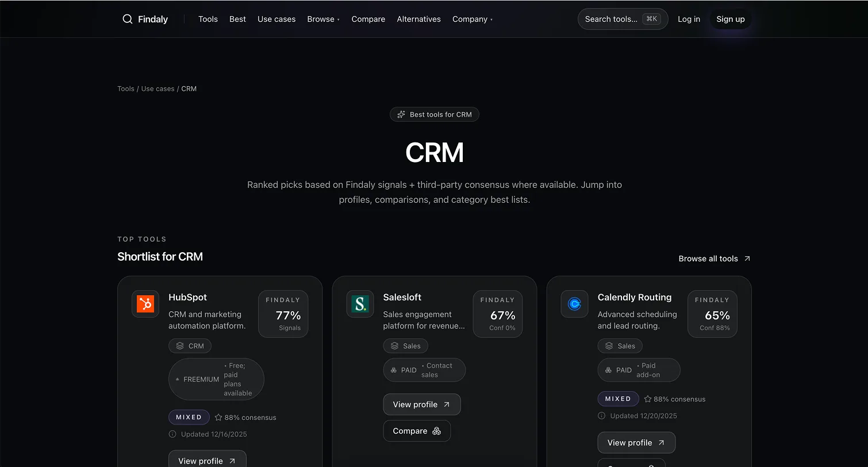Click the Log in link
868x467 pixels.
(x=689, y=19)
